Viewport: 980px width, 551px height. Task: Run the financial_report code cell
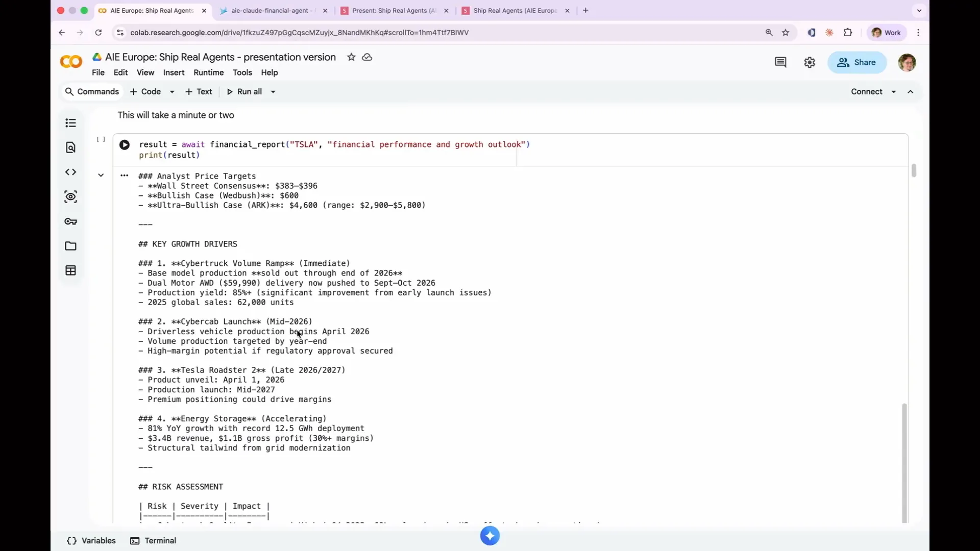pos(125,145)
